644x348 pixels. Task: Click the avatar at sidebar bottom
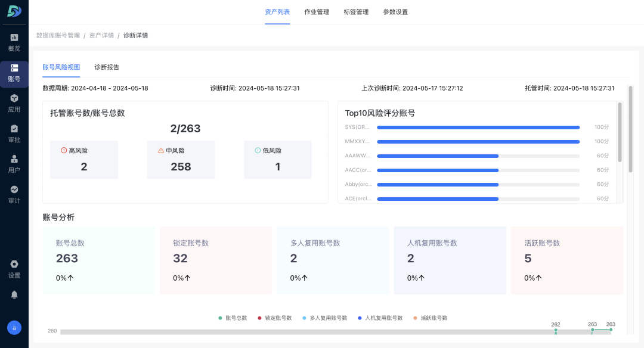pyautogui.click(x=14, y=327)
